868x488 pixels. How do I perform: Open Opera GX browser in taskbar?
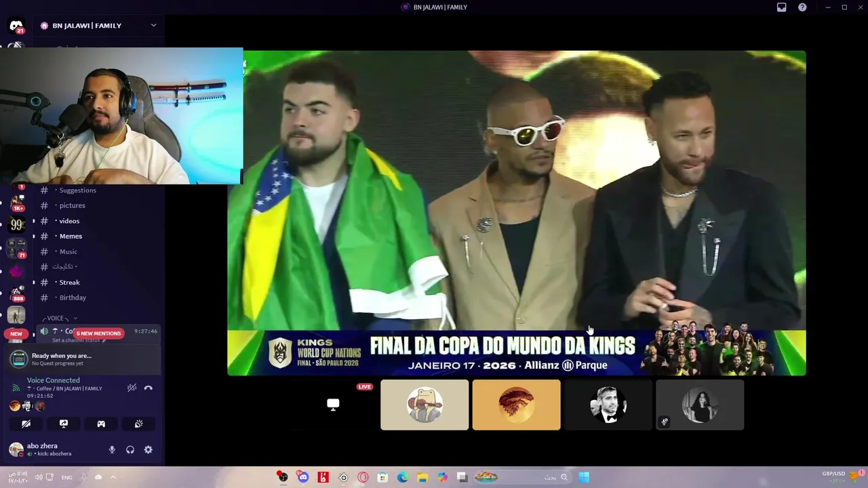pos(363,477)
